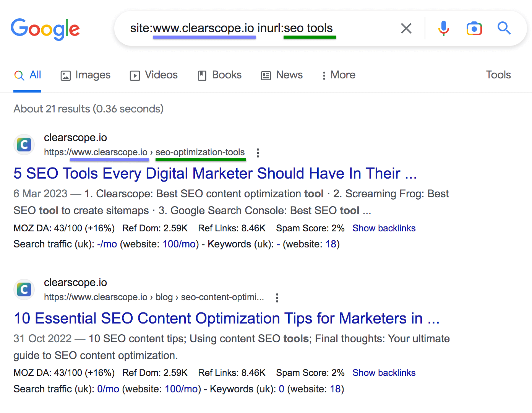The image size is (532, 413).
Task: Expand the More search categories menu
Action: (338, 75)
